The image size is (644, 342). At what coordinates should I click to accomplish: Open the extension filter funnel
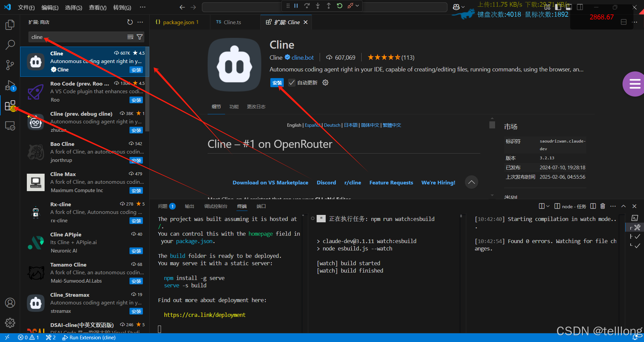point(140,37)
